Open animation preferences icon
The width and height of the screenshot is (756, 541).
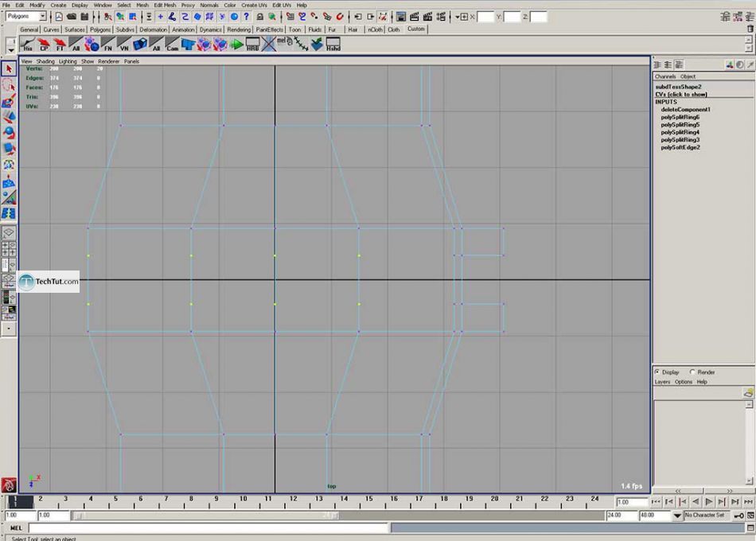750,516
